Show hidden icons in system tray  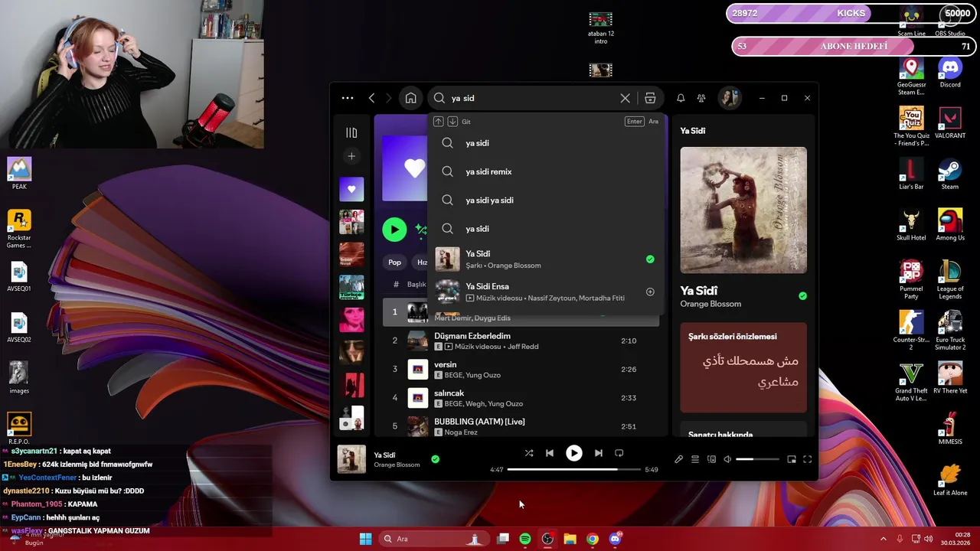point(883,539)
